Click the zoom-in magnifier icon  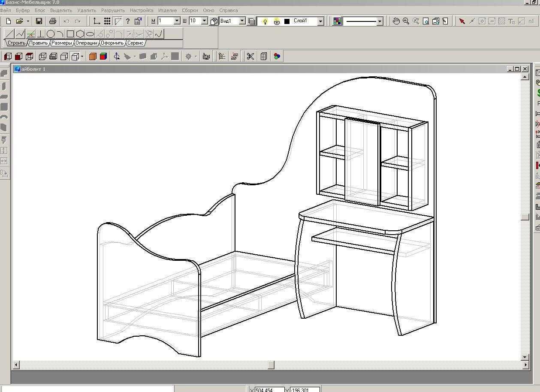coord(406,21)
